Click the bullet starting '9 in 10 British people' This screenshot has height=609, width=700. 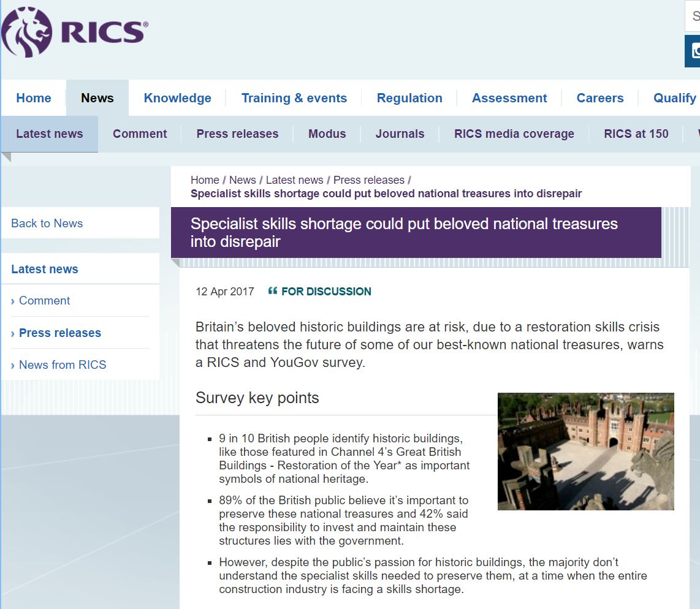tap(344, 459)
